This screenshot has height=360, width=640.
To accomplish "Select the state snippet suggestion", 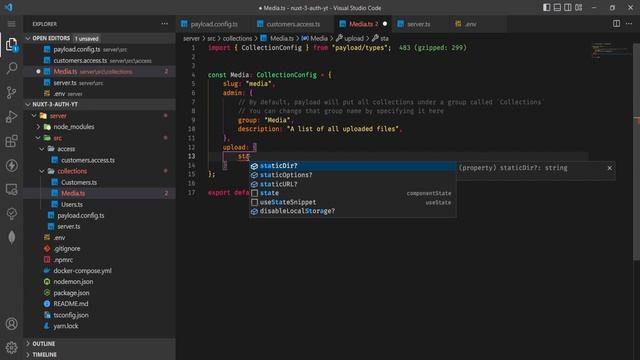I will click(353, 193).
